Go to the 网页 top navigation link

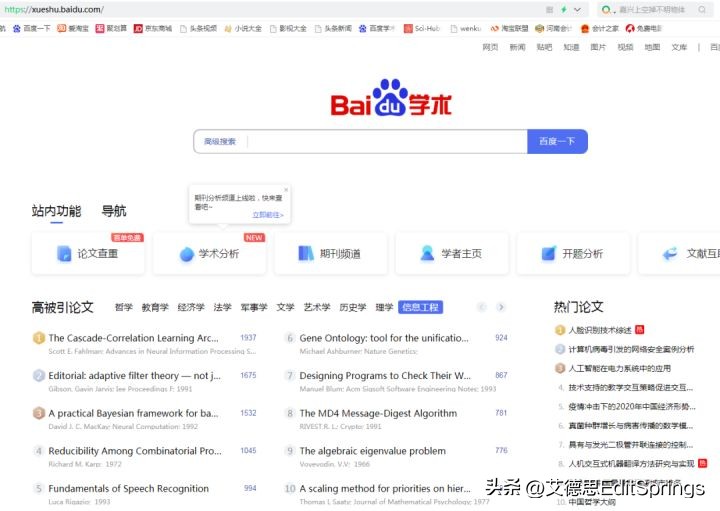pos(490,47)
